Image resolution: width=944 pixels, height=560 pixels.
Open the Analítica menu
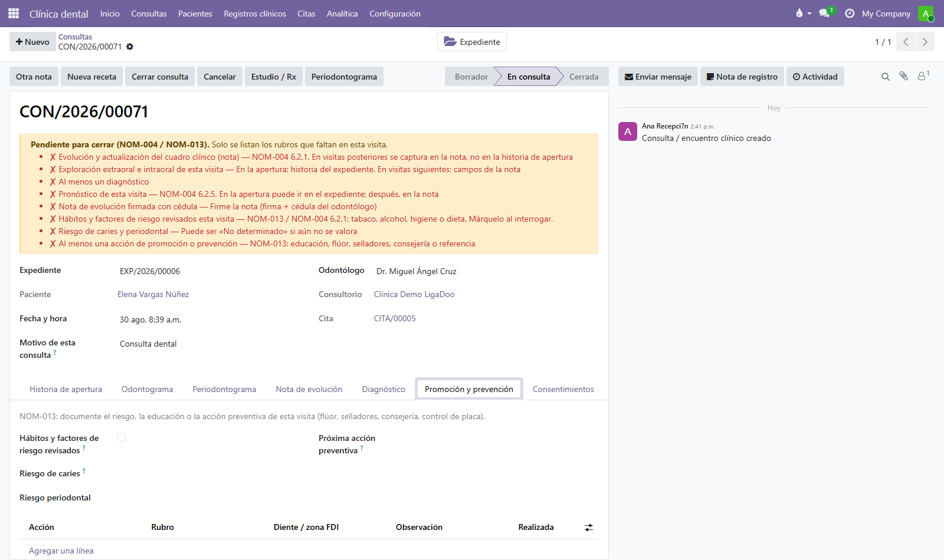[x=342, y=14]
